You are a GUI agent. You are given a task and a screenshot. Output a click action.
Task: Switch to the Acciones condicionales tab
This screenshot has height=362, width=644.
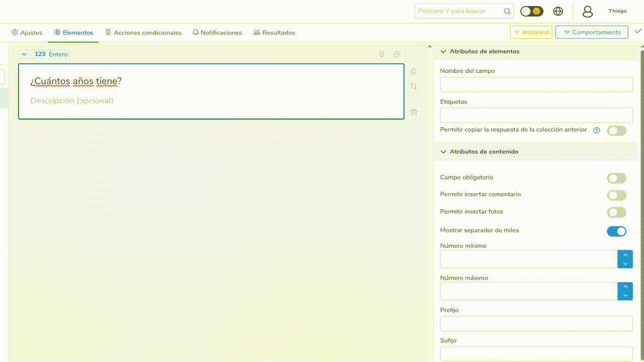pyautogui.click(x=143, y=33)
